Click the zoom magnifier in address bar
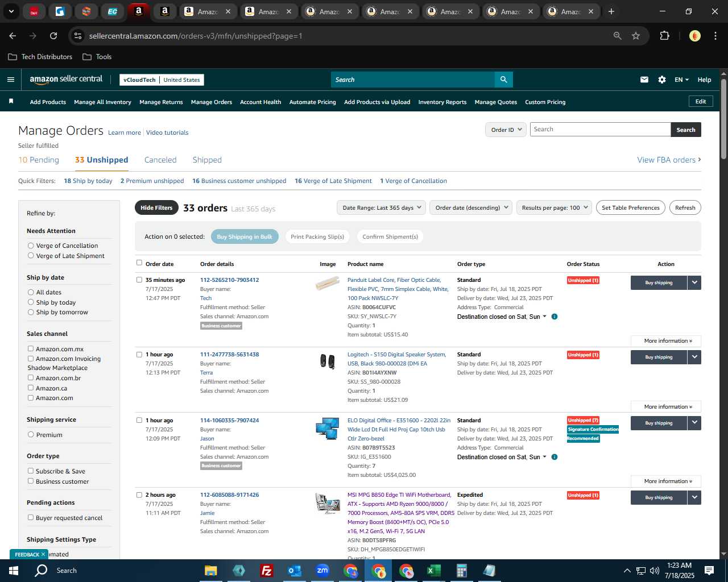Image resolution: width=728 pixels, height=582 pixels. click(617, 36)
